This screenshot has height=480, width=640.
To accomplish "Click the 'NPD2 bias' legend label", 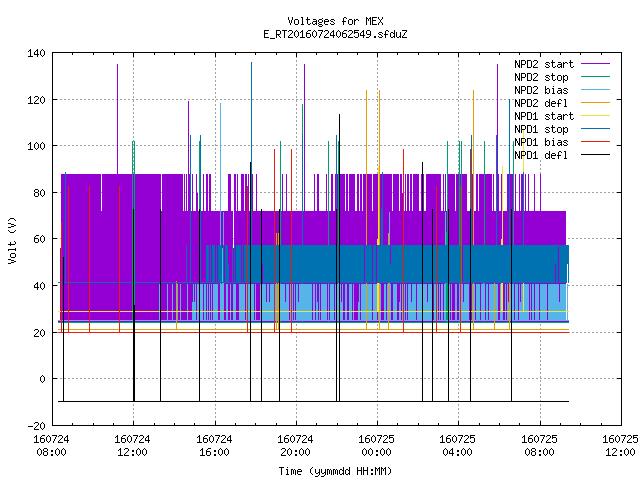I will 541,90.
